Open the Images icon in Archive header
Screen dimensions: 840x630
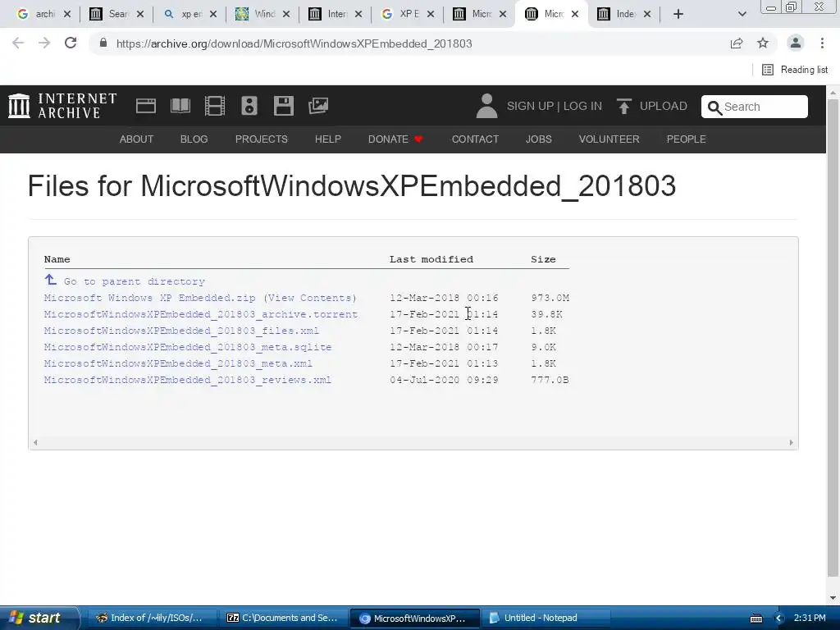318,106
